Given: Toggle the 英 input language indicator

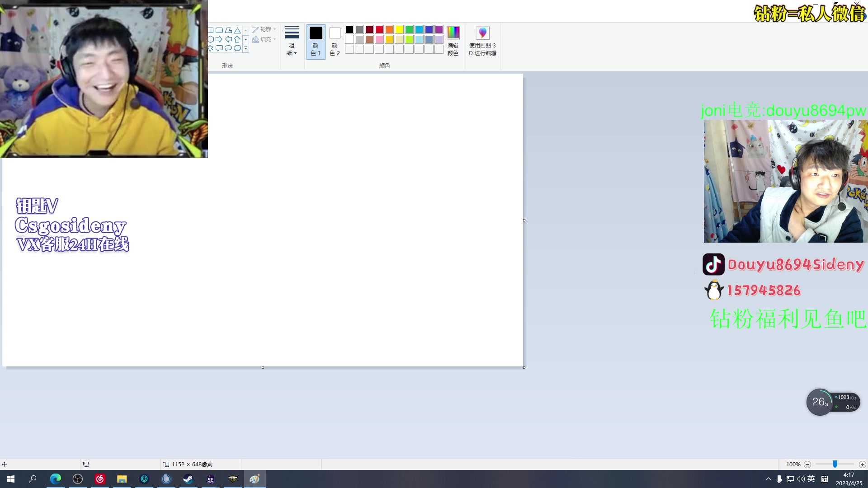Looking at the screenshot, I should pyautogui.click(x=811, y=479).
